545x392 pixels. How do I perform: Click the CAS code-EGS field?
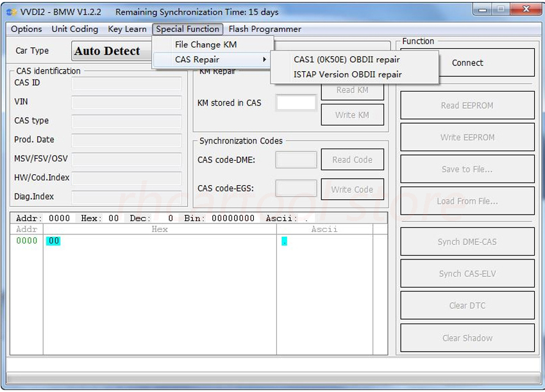coord(296,188)
